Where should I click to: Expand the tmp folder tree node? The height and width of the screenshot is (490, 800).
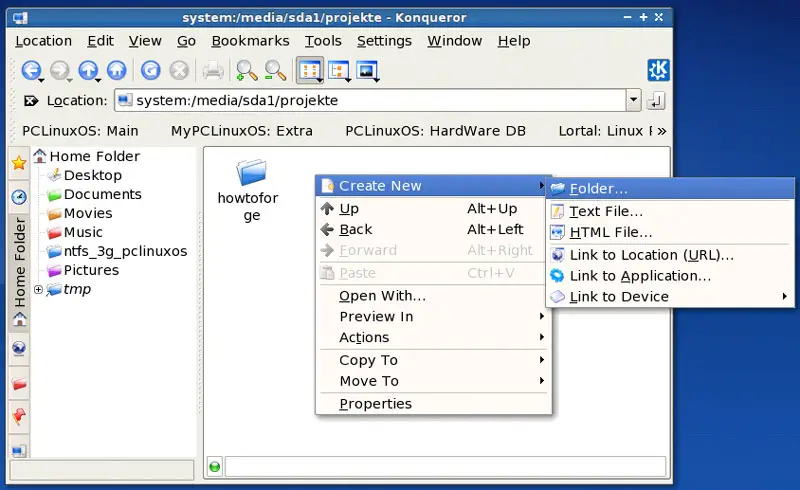(38, 289)
